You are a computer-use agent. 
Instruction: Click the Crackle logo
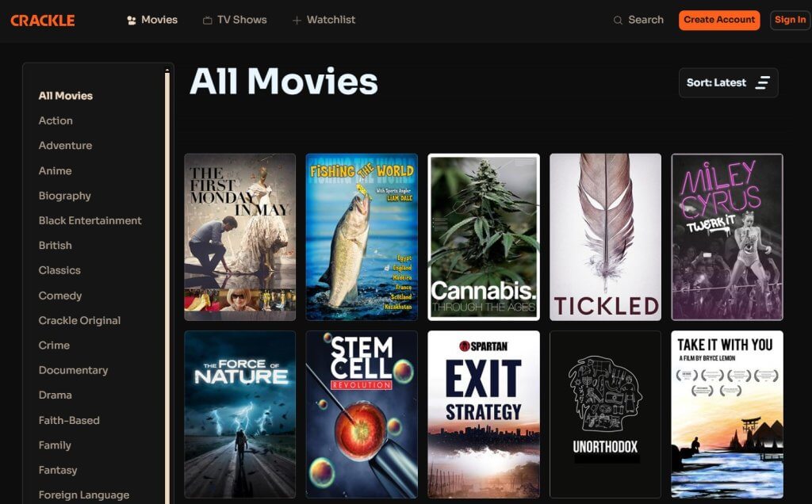point(43,20)
